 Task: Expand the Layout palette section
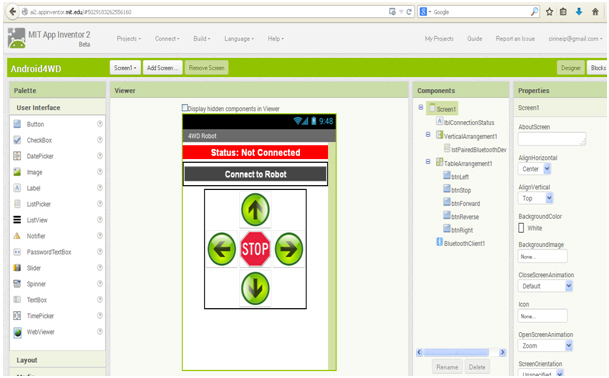[x=57, y=360]
